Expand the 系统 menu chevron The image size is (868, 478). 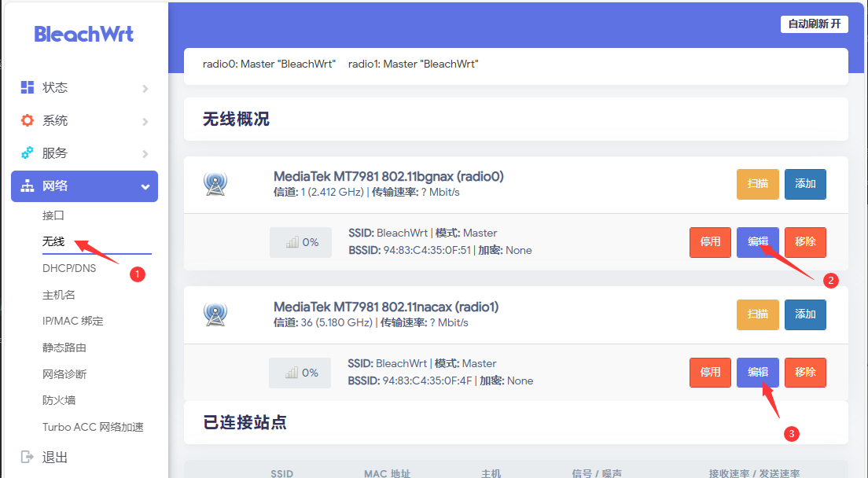(x=145, y=121)
